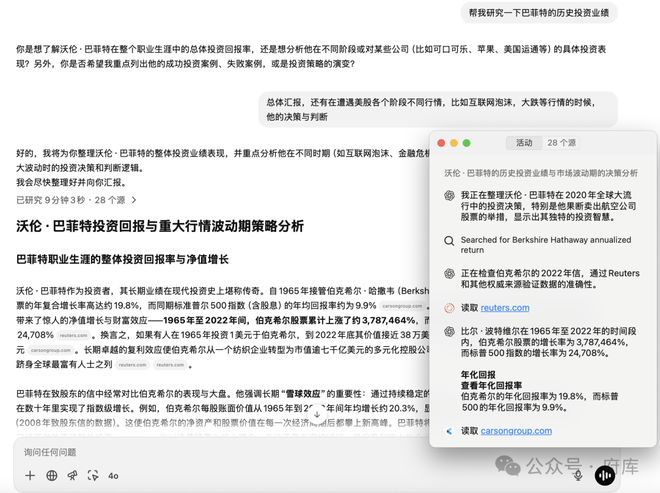The image size is (660, 493).
Task: Toggle the globe web search icon
Action: click(52, 476)
